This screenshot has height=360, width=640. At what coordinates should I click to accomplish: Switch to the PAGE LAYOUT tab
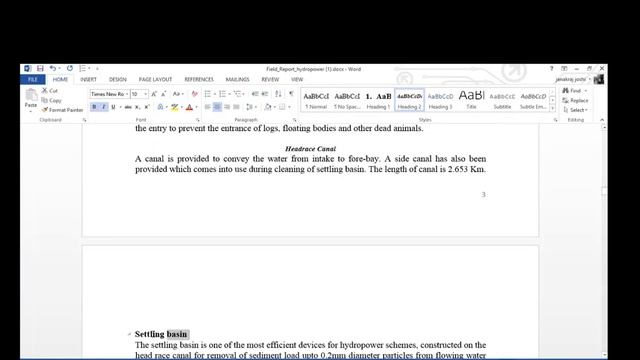(x=155, y=79)
